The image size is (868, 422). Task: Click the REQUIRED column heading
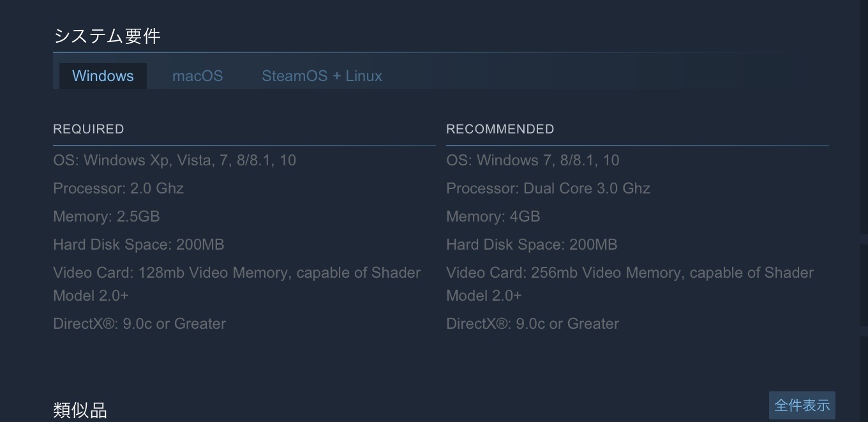89,129
